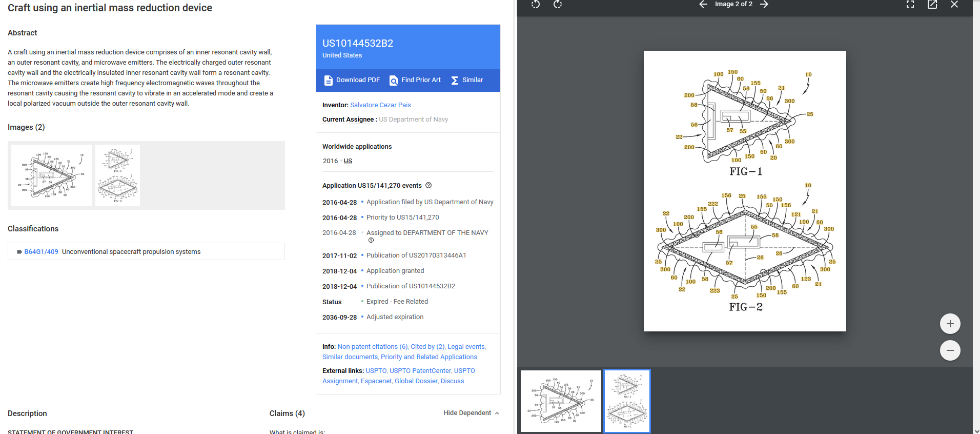Open inventor Salvatore Cezar Pais link
Screen dimensions: 980x434
(380, 105)
